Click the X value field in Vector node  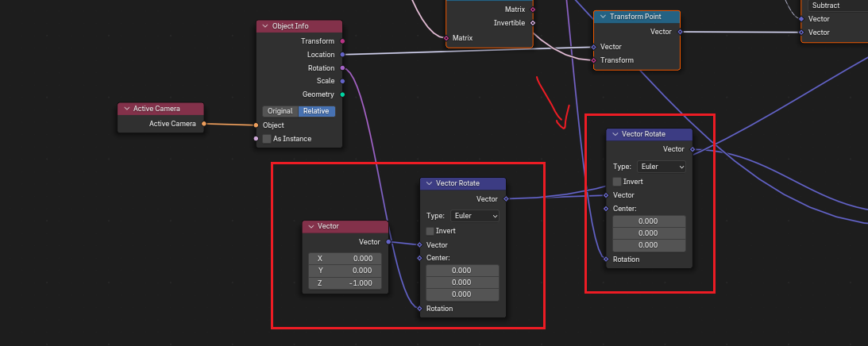coord(345,259)
